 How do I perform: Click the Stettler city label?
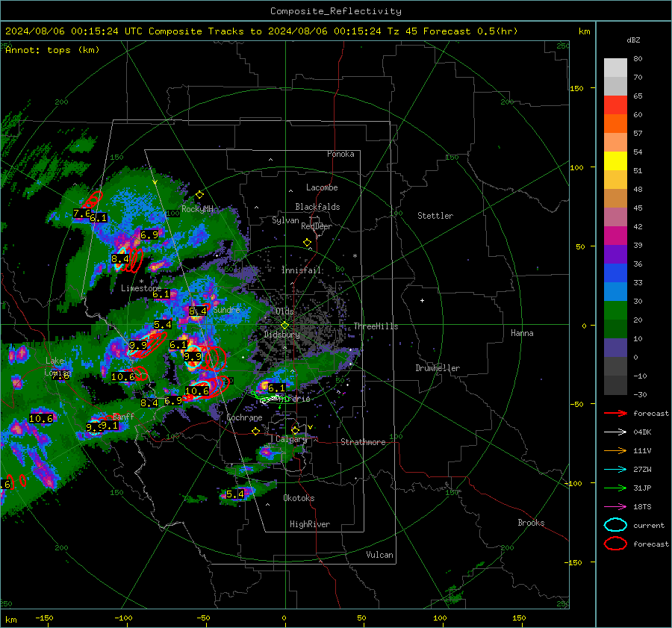(435, 216)
